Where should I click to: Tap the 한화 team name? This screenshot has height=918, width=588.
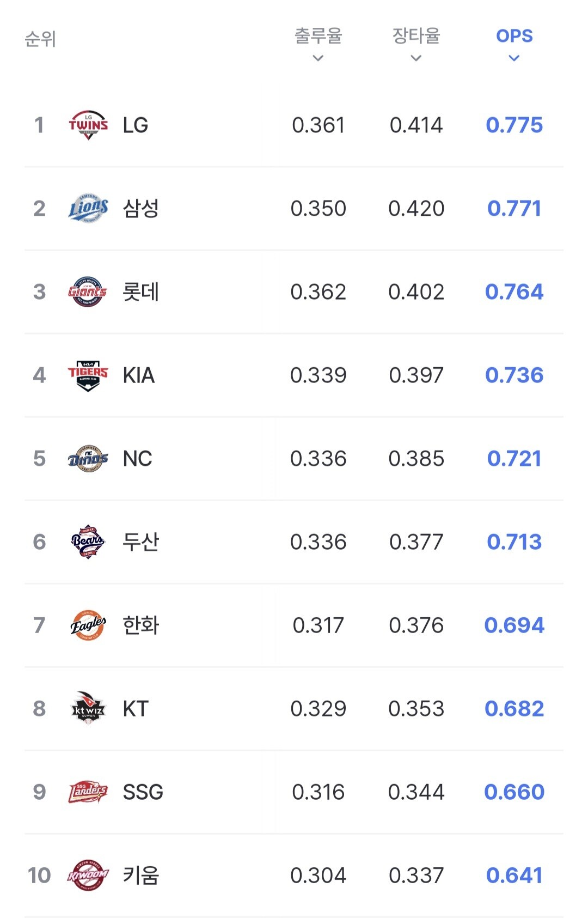140,625
